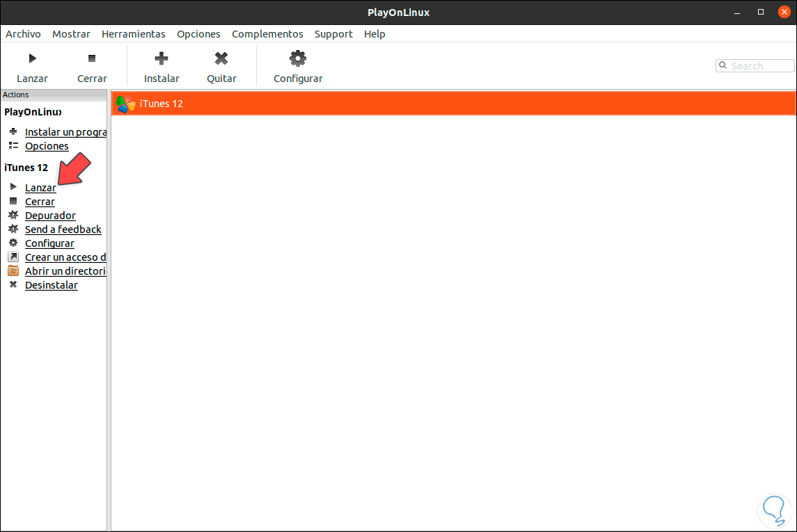Close the PlayOnLinux window

tap(784, 13)
